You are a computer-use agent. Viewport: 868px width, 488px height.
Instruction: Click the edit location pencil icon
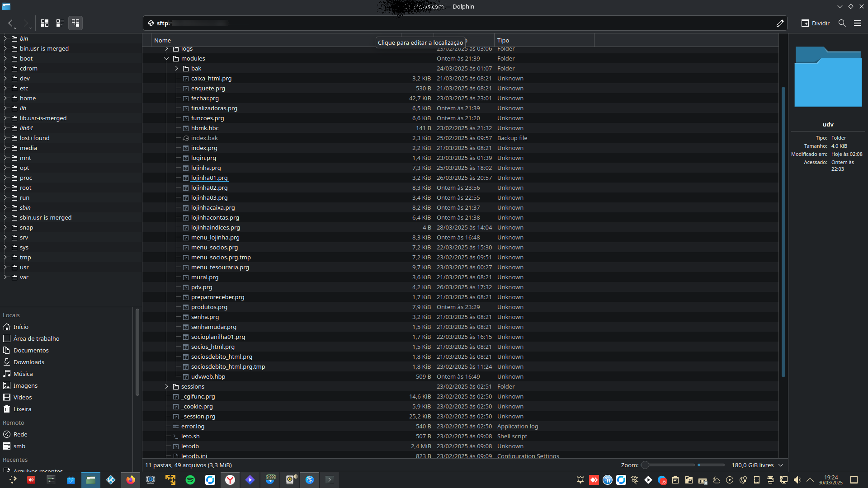coord(780,23)
